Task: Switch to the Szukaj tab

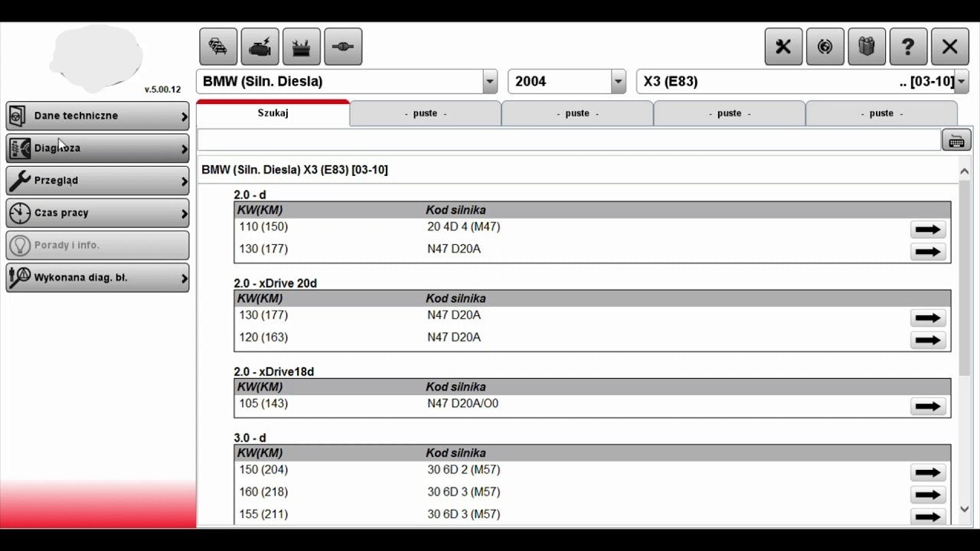Action: tap(273, 113)
